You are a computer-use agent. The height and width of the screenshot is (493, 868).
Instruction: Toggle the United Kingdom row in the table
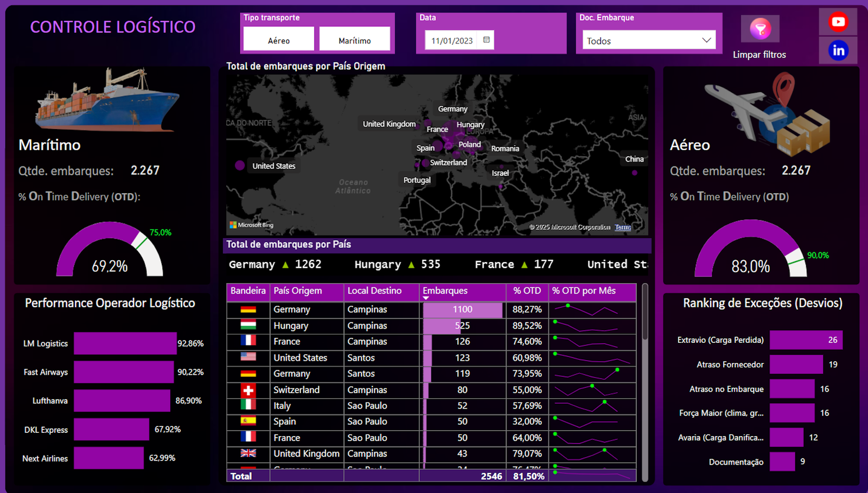point(307,453)
